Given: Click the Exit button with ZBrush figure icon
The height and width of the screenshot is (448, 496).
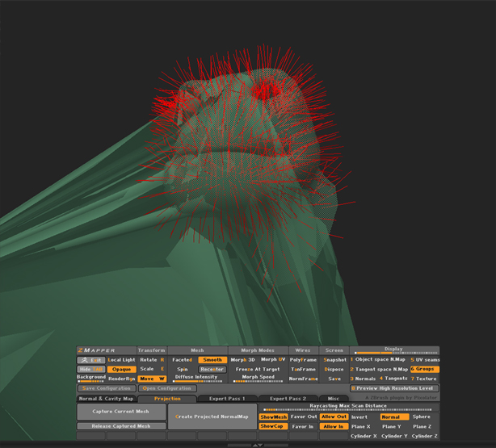Looking at the screenshot, I should click(91, 360).
